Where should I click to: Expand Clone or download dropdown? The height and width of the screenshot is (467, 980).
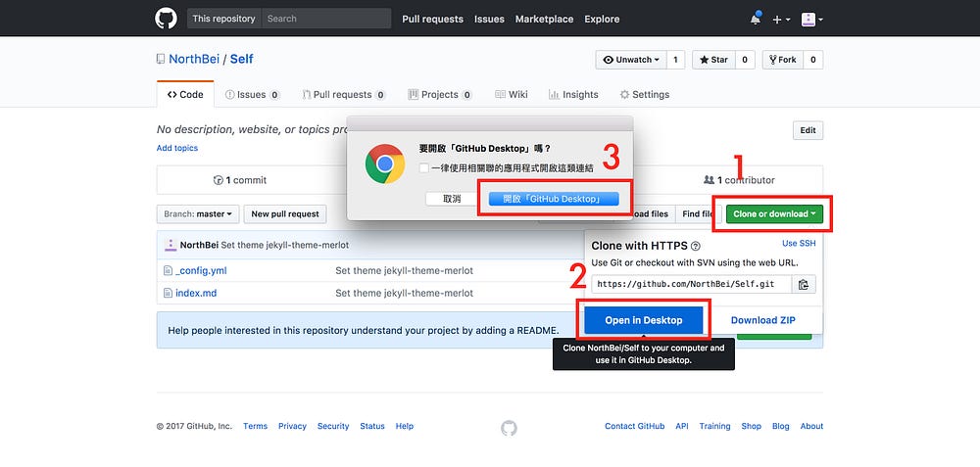774,213
